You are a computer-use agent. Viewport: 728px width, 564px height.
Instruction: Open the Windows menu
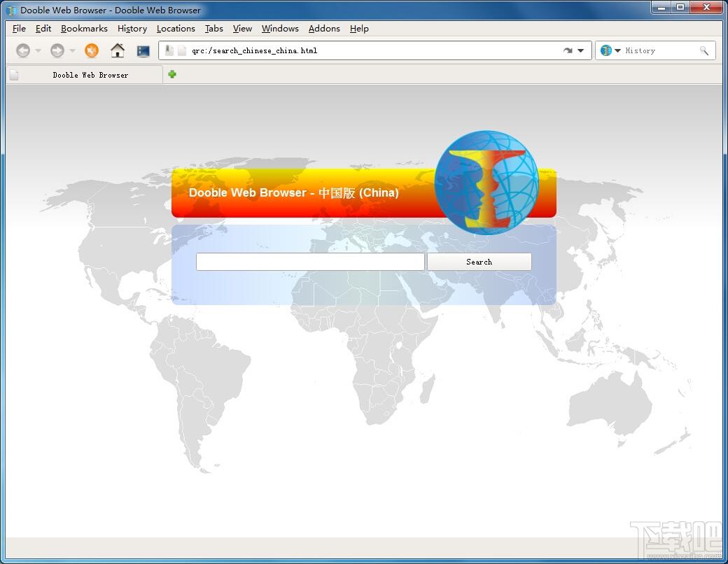(x=280, y=28)
